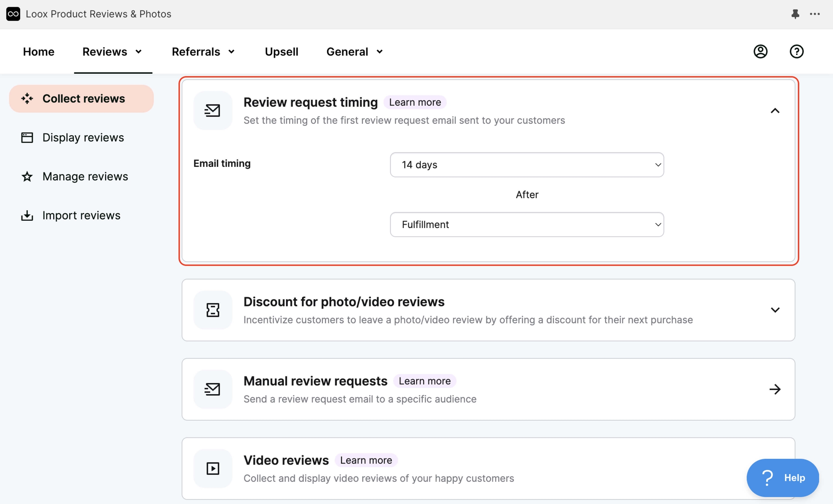
Task: Click the pin icon in the top bar
Action: tap(795, 14)
